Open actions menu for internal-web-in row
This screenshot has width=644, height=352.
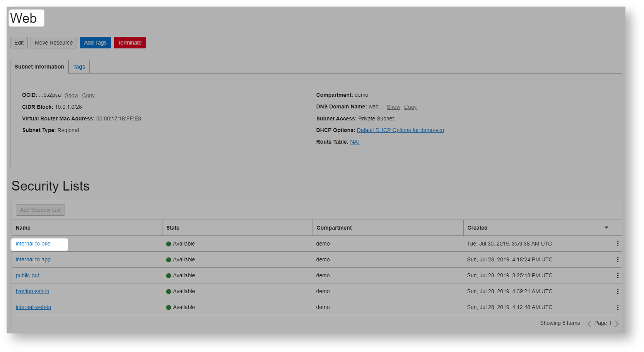point(618,307)
